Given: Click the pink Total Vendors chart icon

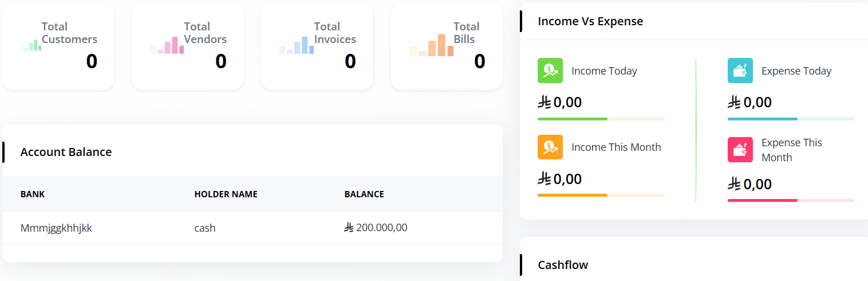Looking at the screenshot, I should point(167,46).
